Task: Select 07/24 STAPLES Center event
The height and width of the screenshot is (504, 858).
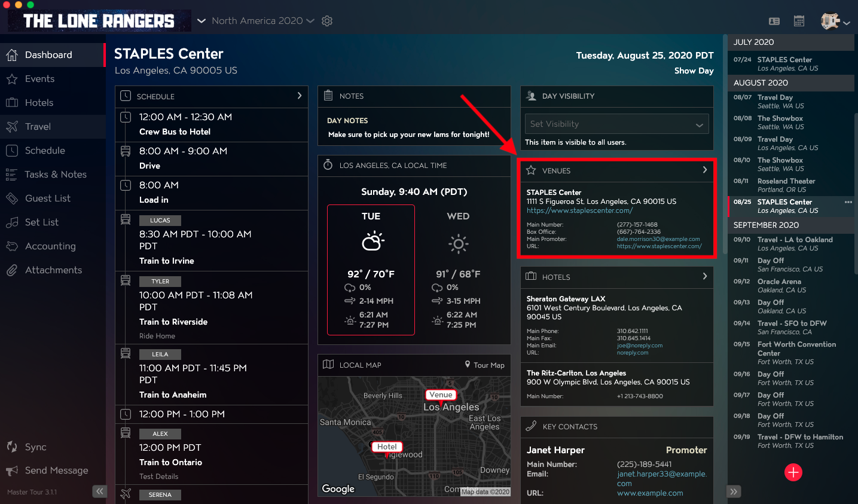Action: coord(791,64)
